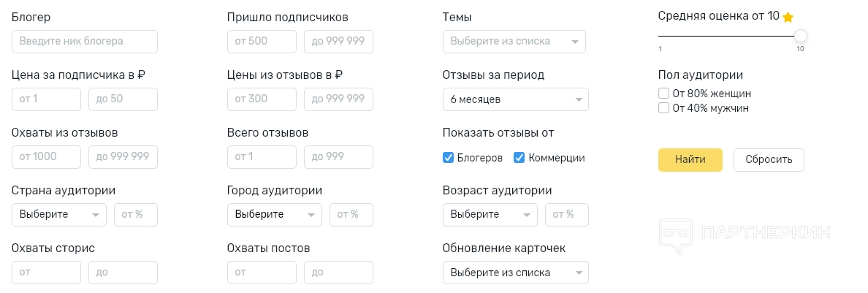The width and height of the screenshot is (868, 293).
Task: Focus the blogger nickname input field
Action: tap(85, 42)
